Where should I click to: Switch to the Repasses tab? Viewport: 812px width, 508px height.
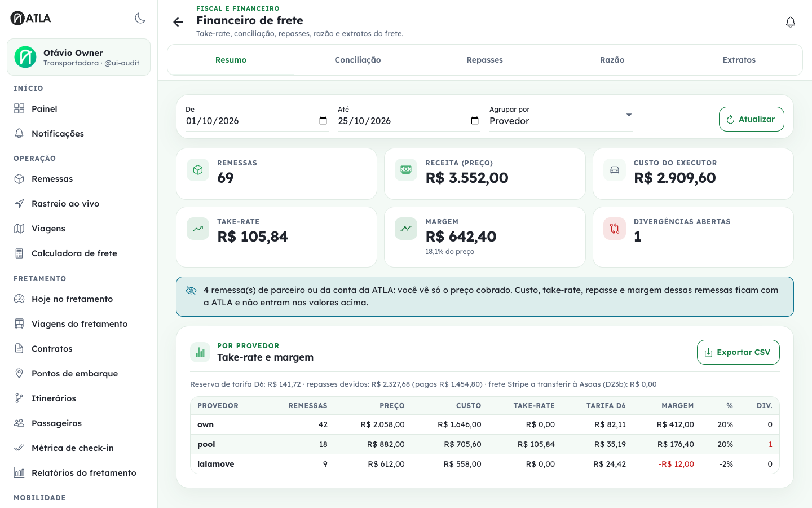pos(485,60)
